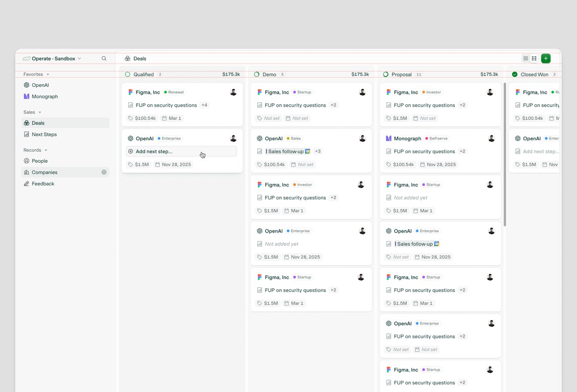Collapse the Records section in sidebar

36,150
